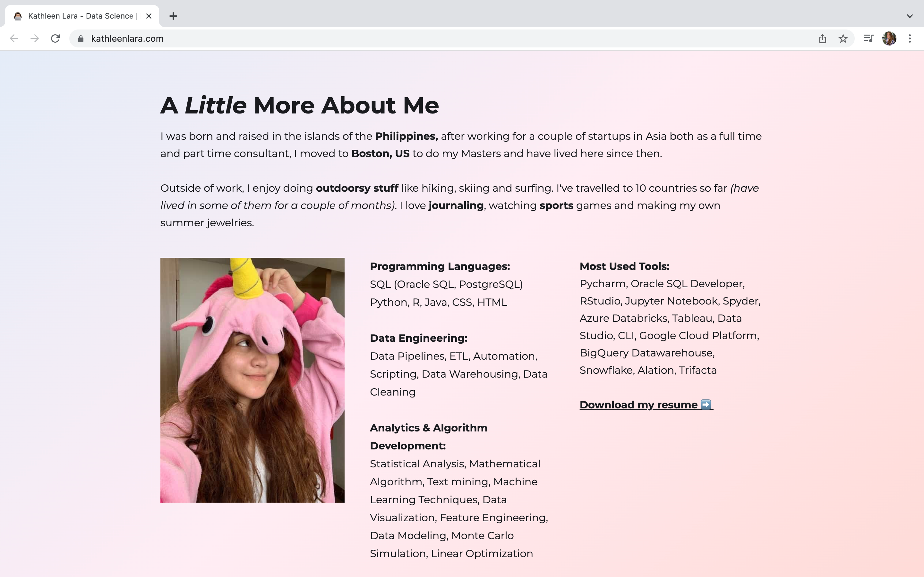This screenshot has height=577, width=924.
Task: Select the Kathleen Lara - Data Science tab
Action: pyautogui.click(x=80, y=16)
